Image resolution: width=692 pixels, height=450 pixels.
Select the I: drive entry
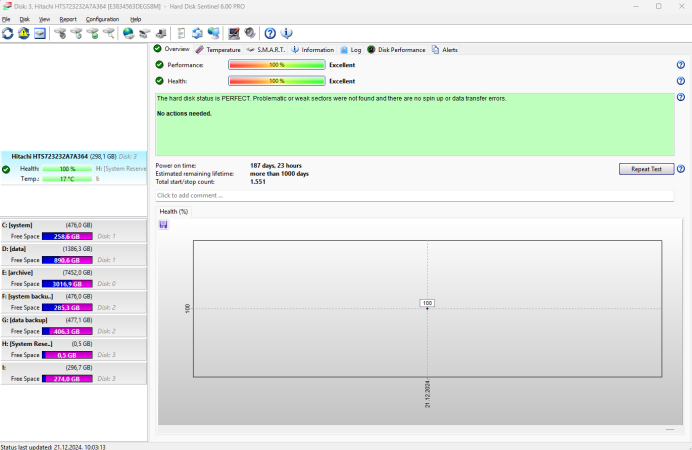[x=74, y=373]
